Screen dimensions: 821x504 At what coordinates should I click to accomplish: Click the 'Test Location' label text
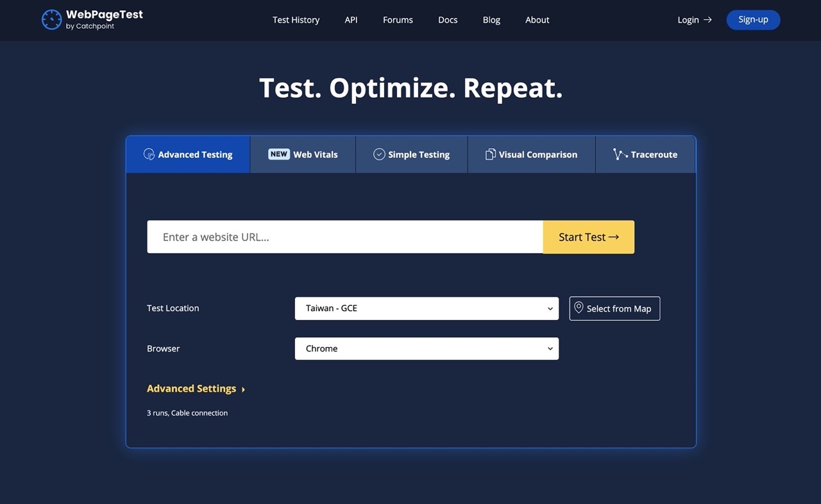click(173, 308)
